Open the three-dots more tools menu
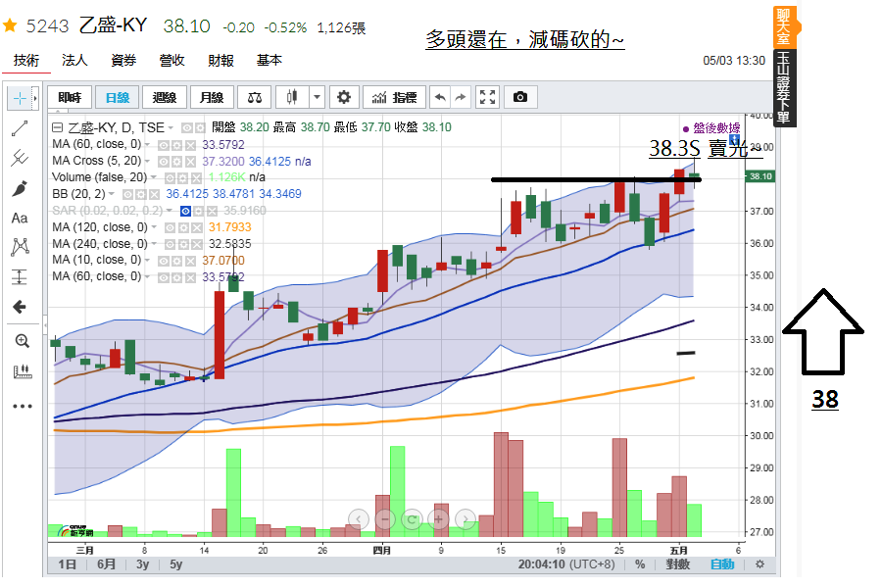Screen dimensions: 882x588 point(22,406)
